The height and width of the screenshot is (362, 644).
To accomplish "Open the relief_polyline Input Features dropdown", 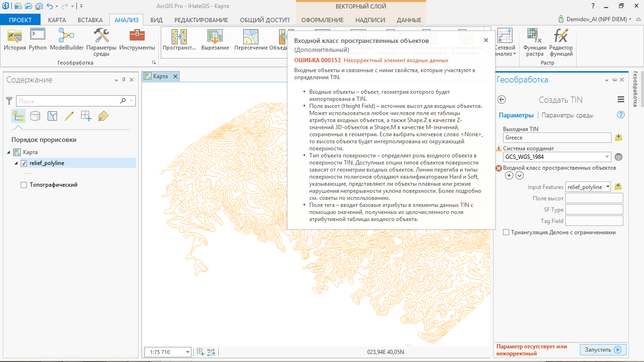I will pos(607,187).
